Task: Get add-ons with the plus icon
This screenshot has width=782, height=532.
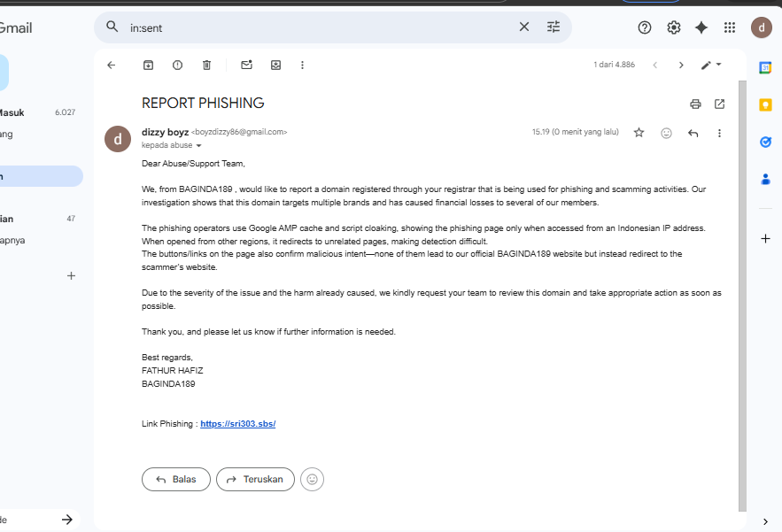Action: pos(765,238)
